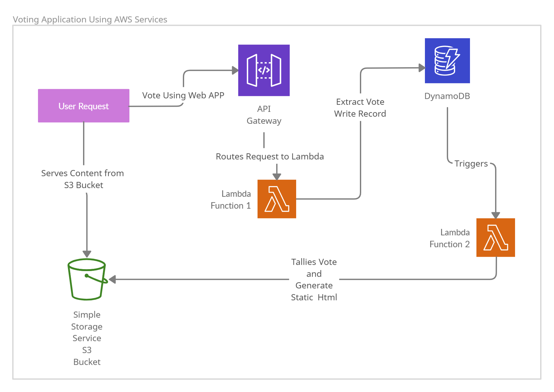554x392 pixels.
Task: Select the 'Triggers' connector label
Action: 471,163
